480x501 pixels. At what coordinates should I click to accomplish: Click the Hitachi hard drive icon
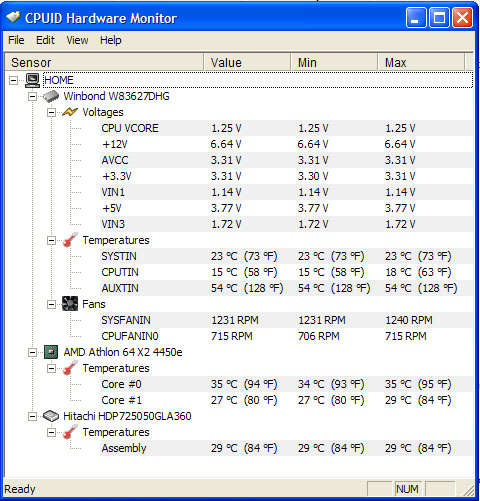[x=51, y=416]
